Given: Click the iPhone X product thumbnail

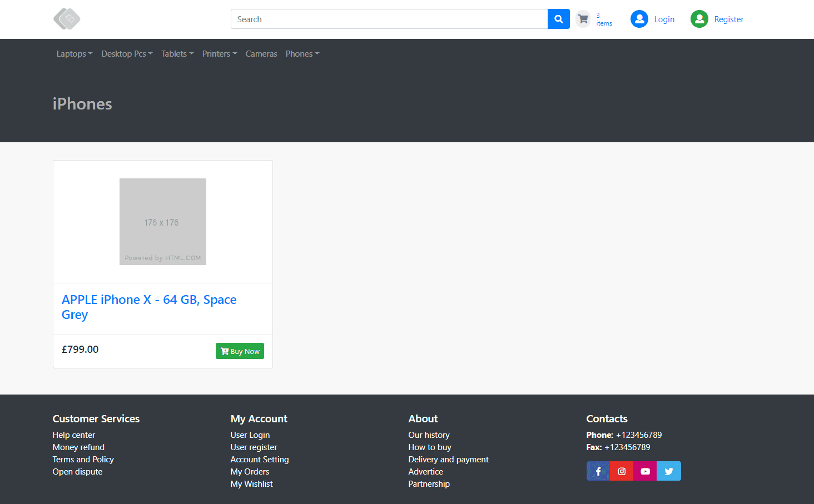Looking at the screenshot, I should pos(163,222).
